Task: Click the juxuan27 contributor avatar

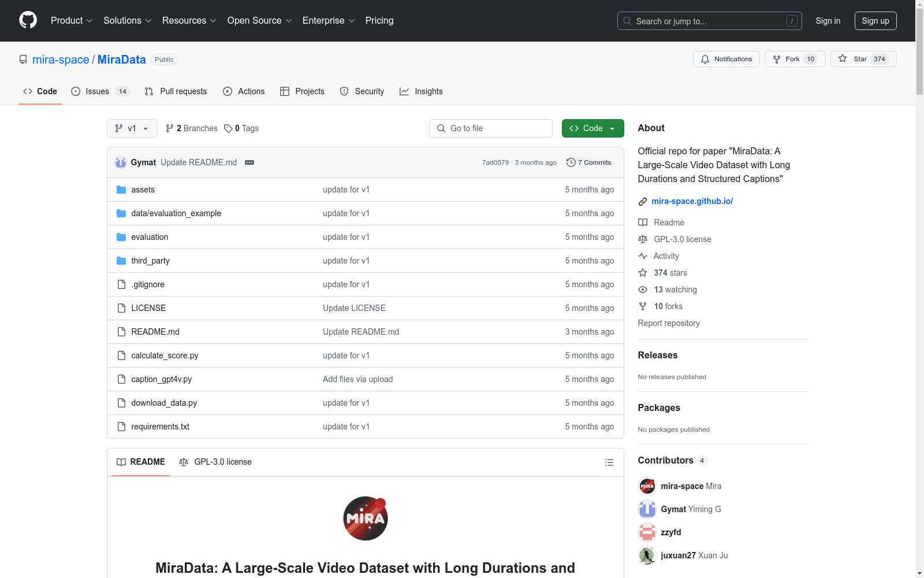Action: pyautogui.click(x=647, y=555)
